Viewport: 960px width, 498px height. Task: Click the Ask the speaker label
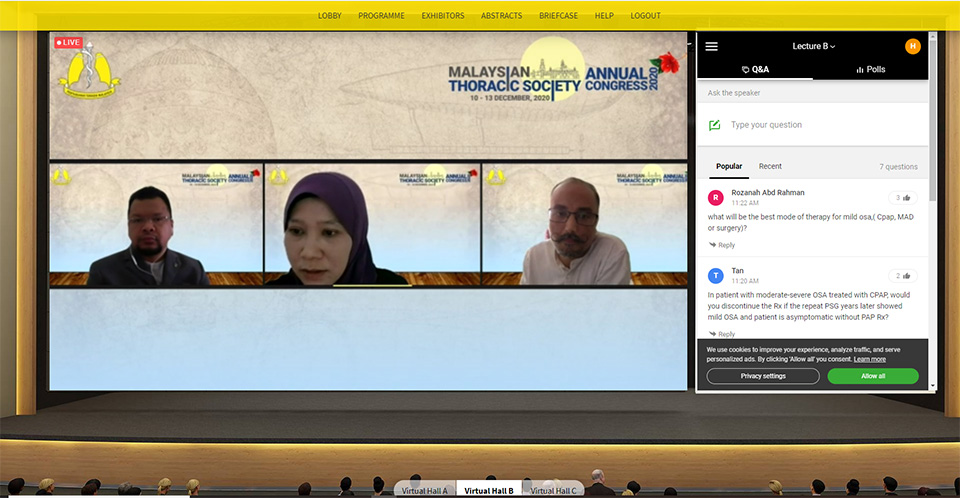[733, 93]
